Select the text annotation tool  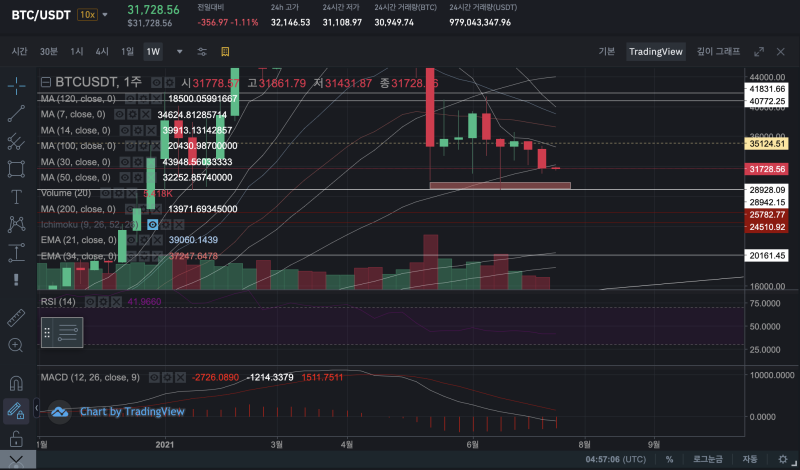[x=16, y=196]
